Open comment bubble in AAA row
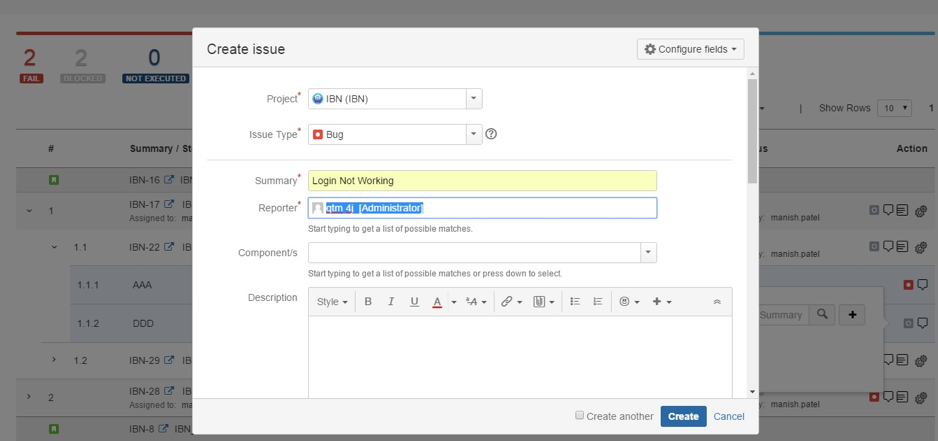The width and height of the screenshot is (938, 441). 922,285
